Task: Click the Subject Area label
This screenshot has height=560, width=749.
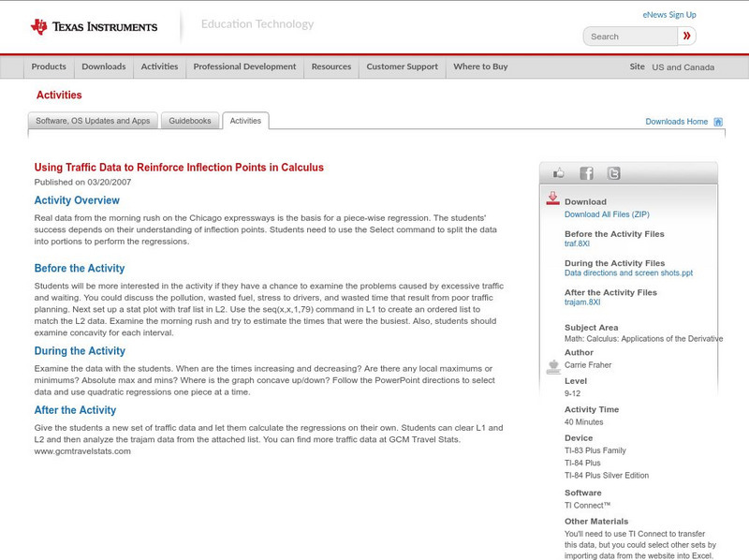Action: click(x=592, y=328)
